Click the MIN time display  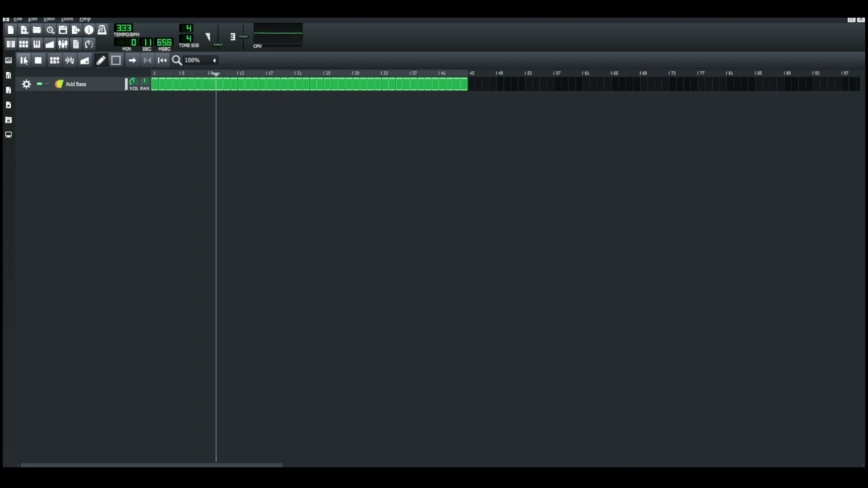click(126, 43)
